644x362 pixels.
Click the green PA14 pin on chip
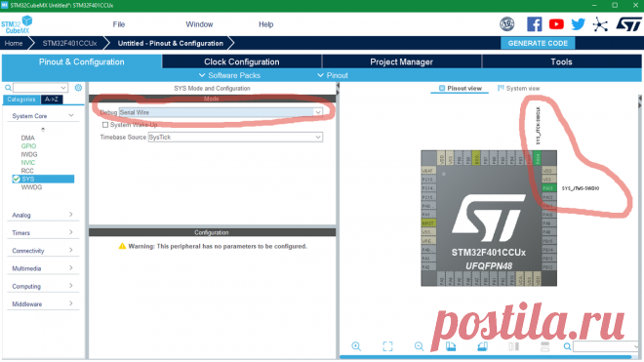[x=538, y=158]
